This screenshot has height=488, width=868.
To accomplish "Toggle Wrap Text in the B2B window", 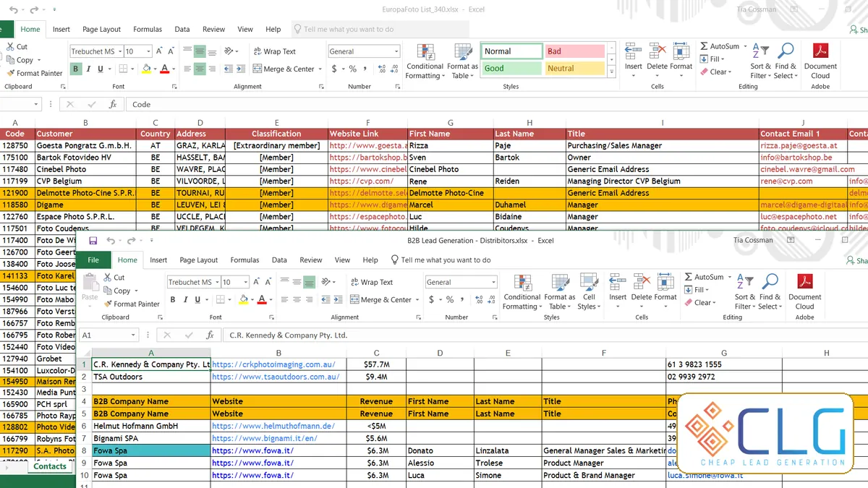I will coord(372,282).
